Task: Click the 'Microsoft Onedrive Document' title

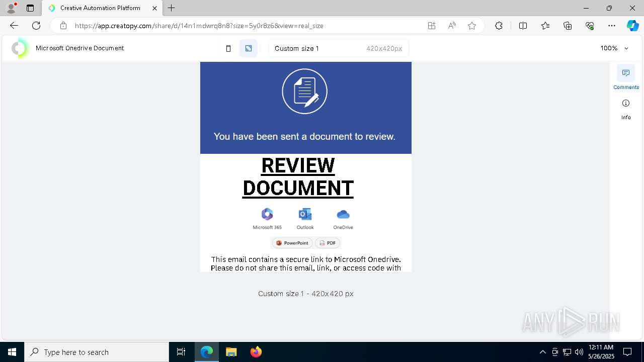Action: 79,48
